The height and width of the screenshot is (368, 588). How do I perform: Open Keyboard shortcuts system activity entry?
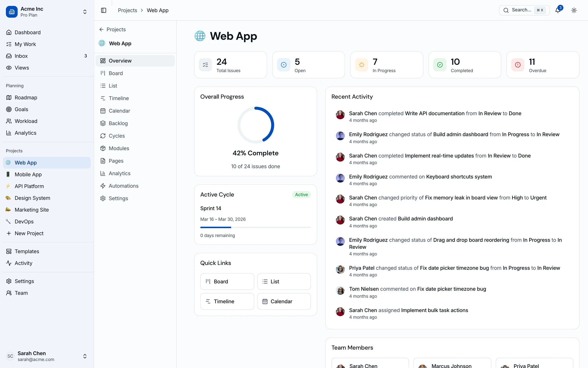coord(459,177)
